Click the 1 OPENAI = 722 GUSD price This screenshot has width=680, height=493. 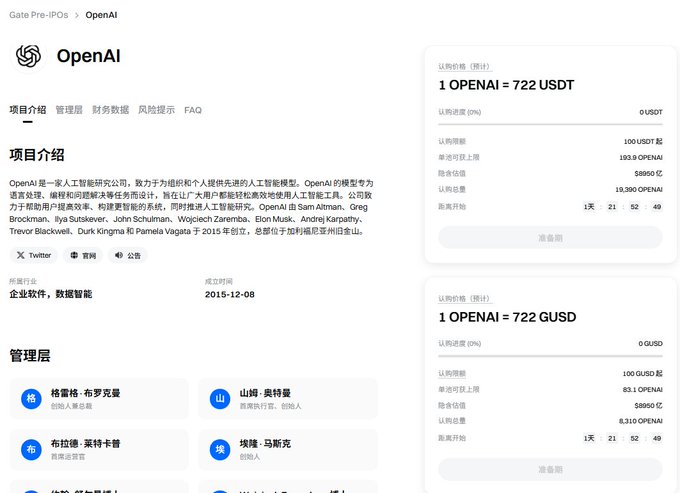pos(507,317)
